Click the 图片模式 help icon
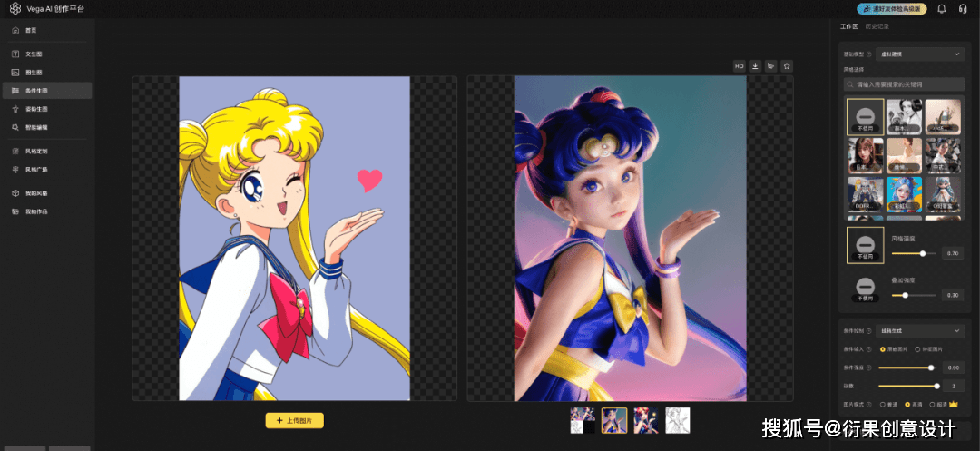 pyautogui.click(x=869, y=404)
